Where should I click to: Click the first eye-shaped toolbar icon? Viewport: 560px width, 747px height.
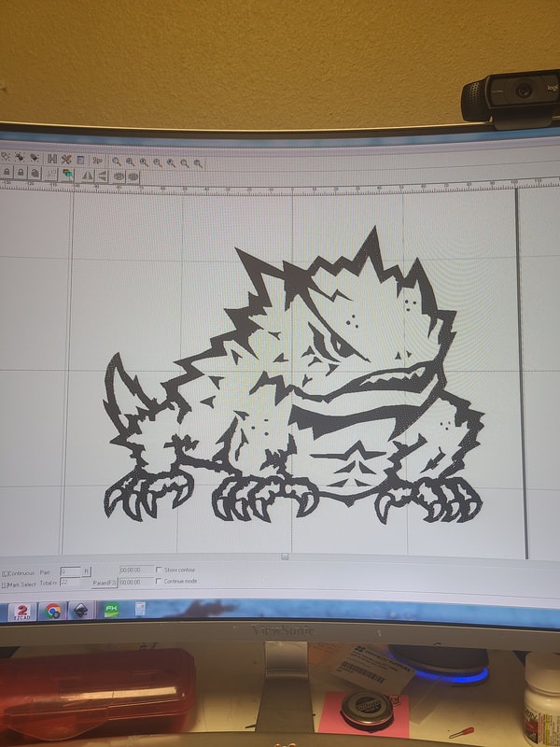[119, 176]
